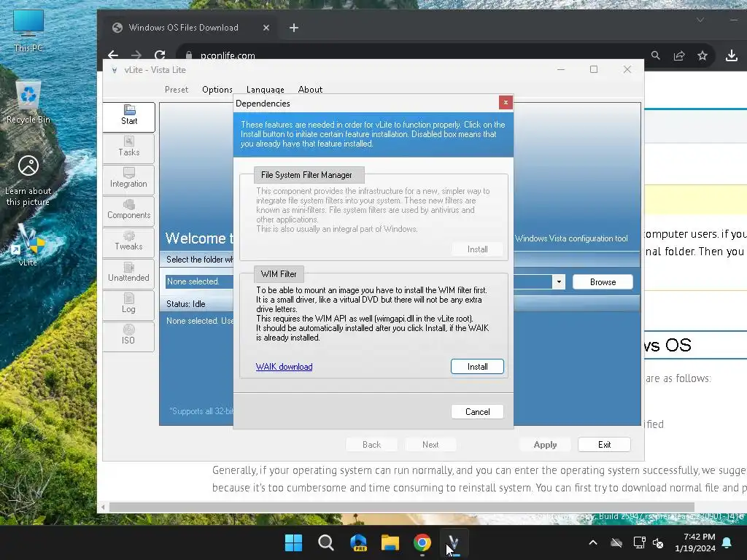This screenshot has height=560, width=747.
Task: Open taskbar Search
Action: pyautogui.click(x=326, y=542)
